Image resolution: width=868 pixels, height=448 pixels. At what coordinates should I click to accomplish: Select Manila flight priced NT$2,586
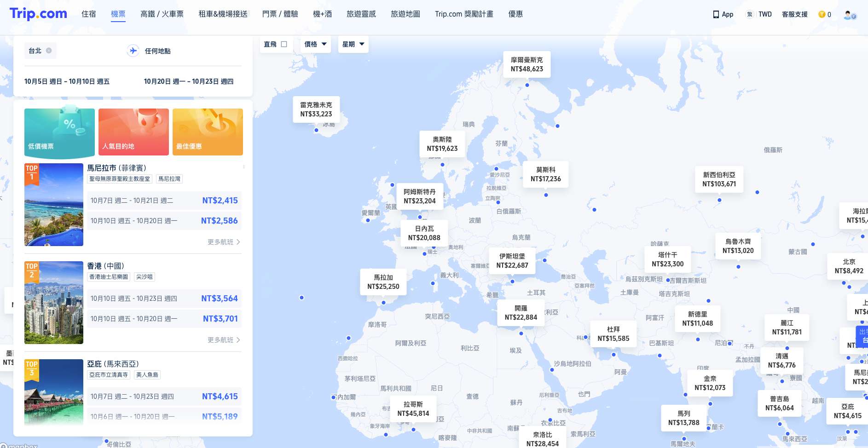pos(164,221)
